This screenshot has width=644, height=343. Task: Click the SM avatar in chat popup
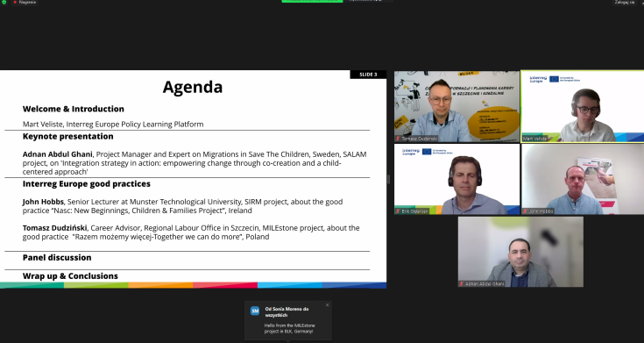point(255,311)
